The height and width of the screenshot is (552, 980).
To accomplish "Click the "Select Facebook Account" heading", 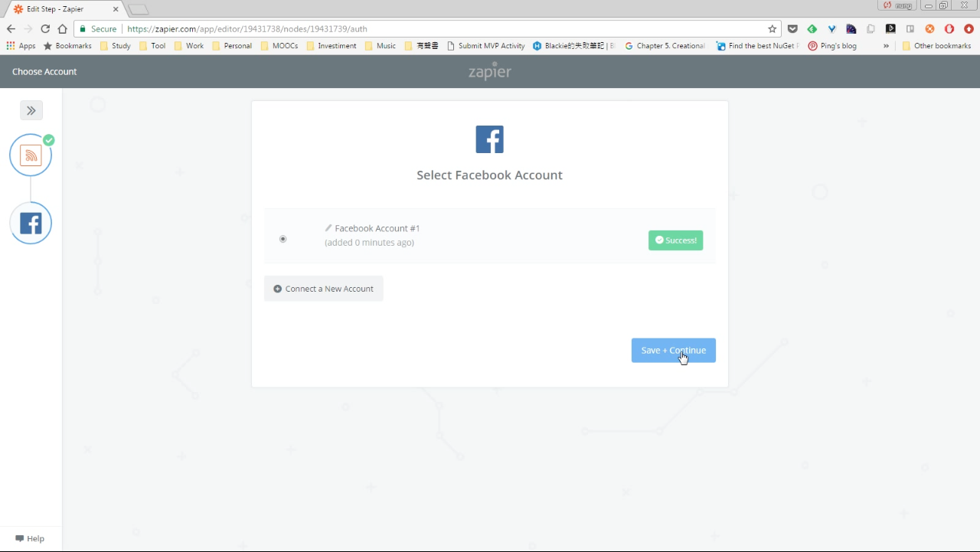I will pos(490,175).
